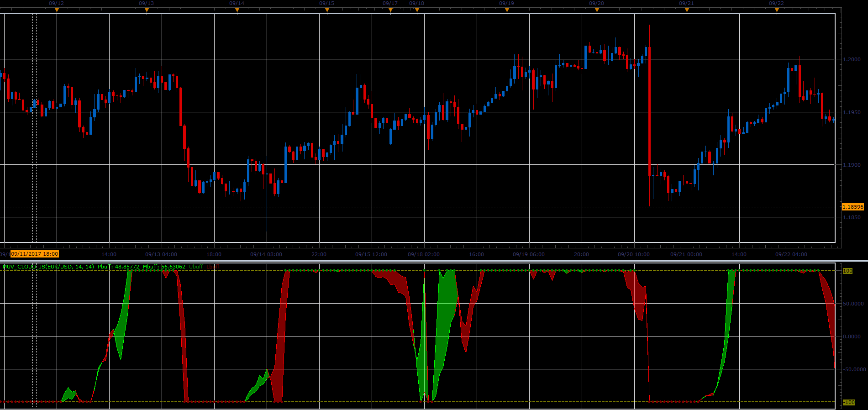
Task: Select the 09/14 day marker triangle
Action: (x=237, y=10)
